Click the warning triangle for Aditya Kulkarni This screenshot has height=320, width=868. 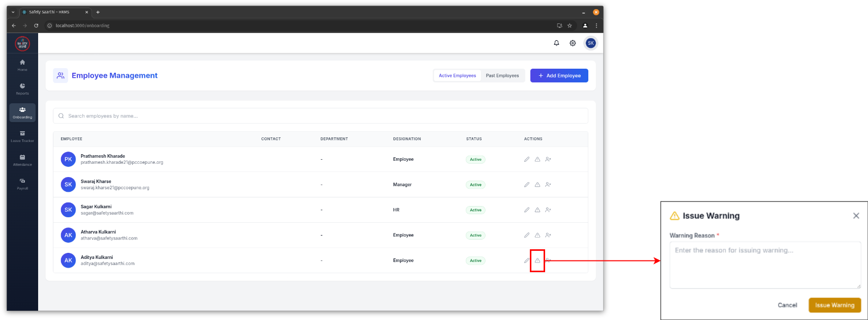537,260
